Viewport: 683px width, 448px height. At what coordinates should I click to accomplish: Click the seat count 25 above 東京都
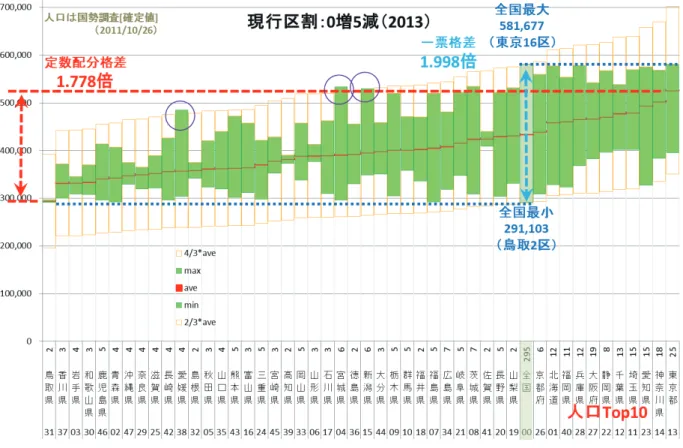click(673, 352)
